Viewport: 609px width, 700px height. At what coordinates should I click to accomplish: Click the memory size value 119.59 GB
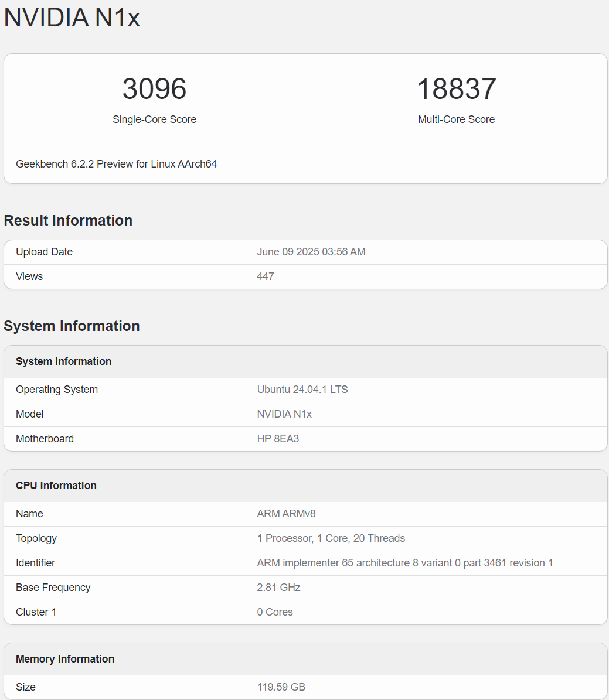(281, 687)
